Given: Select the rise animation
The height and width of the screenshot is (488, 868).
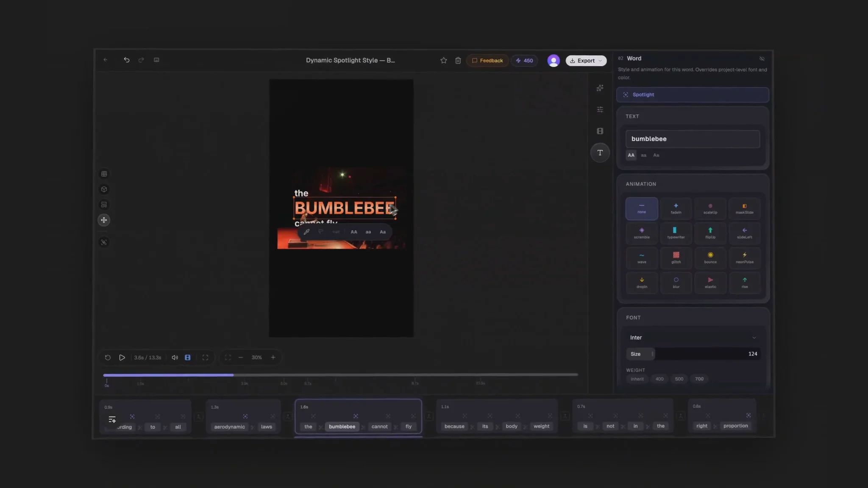Looking at the screenshot, I should pos(745,283).
